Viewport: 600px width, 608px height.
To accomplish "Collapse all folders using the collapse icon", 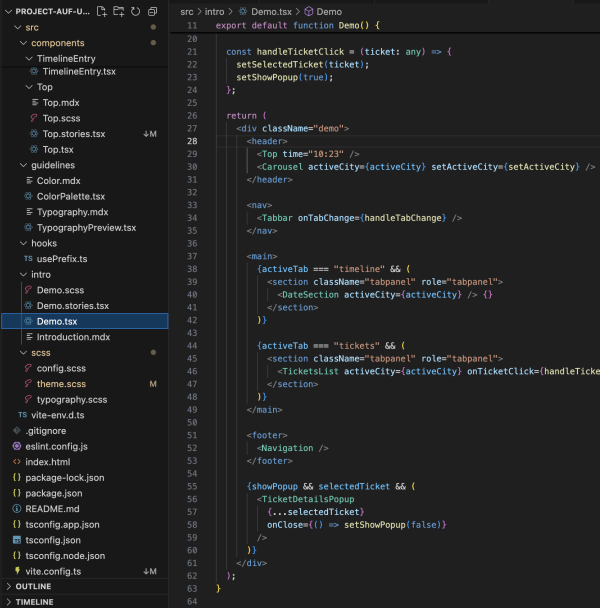I will 152,11.
